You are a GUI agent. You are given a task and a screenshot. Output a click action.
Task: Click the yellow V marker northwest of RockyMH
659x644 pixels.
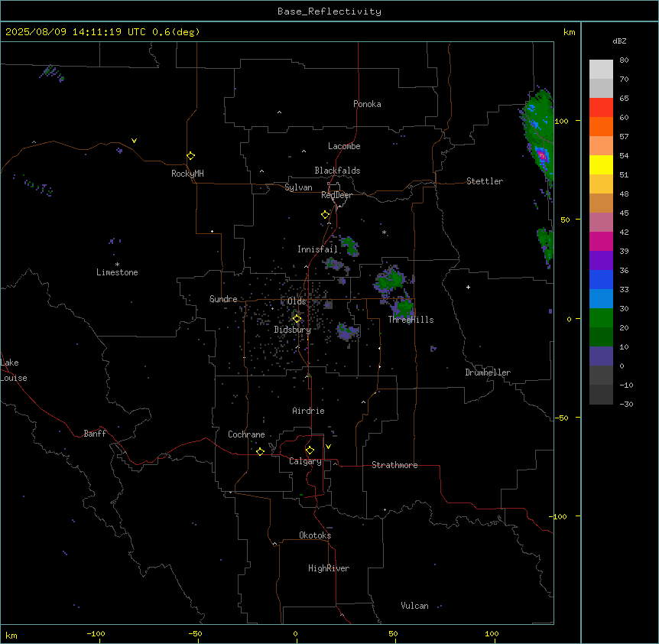coord(134,141)
